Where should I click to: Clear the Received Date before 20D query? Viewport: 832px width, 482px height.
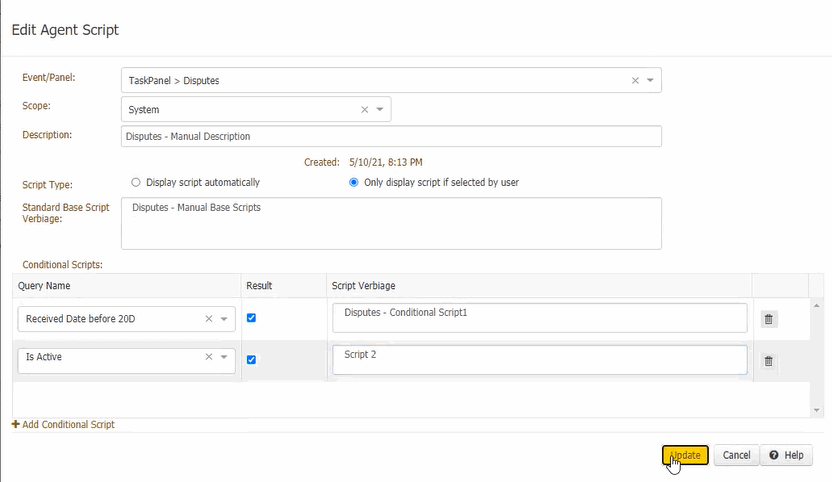(x=209, y=319)
